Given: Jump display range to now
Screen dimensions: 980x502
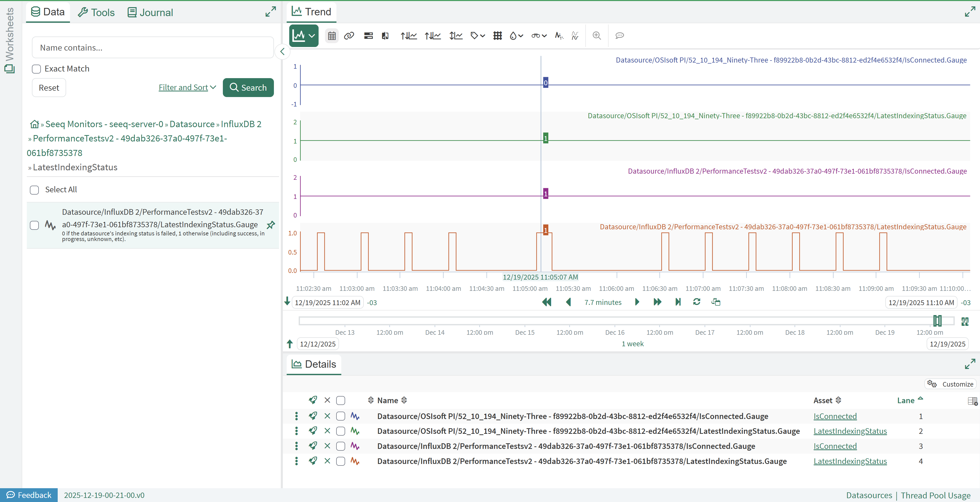Looking at the screenshot, I should (x=677, y=302).
